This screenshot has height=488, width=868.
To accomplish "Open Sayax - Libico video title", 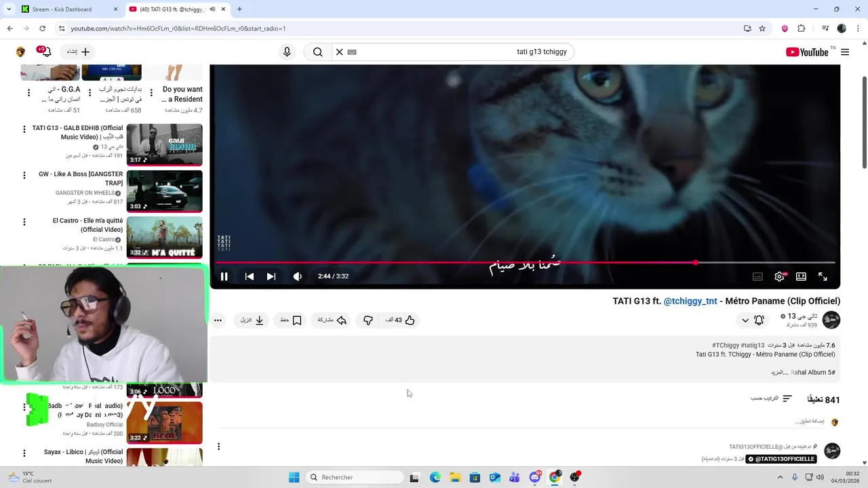I will click(x=83, y=457).
